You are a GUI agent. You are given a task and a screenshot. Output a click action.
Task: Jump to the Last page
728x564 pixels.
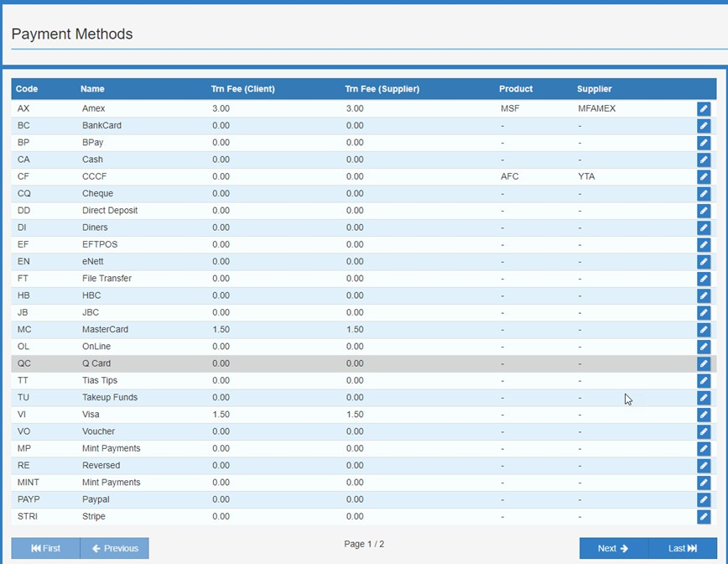683,548
